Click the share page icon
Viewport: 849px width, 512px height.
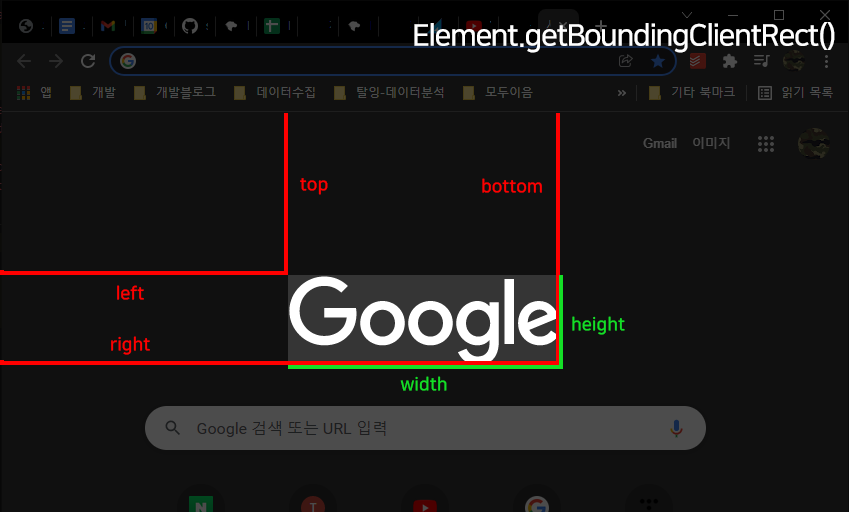[625, 61]
